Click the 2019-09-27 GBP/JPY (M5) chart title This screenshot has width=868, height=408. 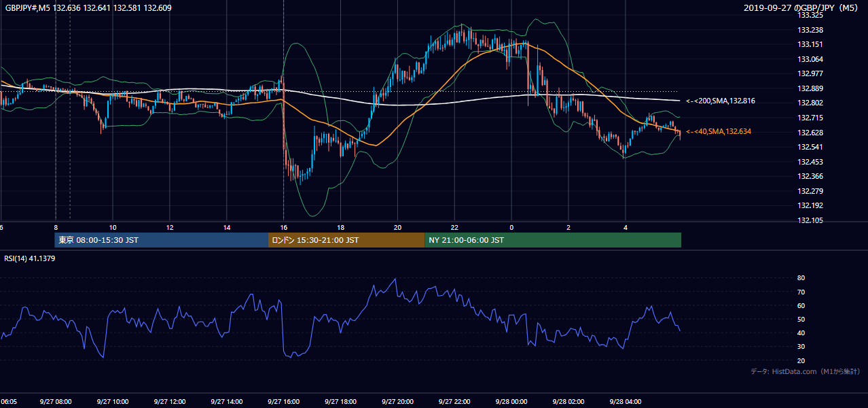(x=802, y=8)
